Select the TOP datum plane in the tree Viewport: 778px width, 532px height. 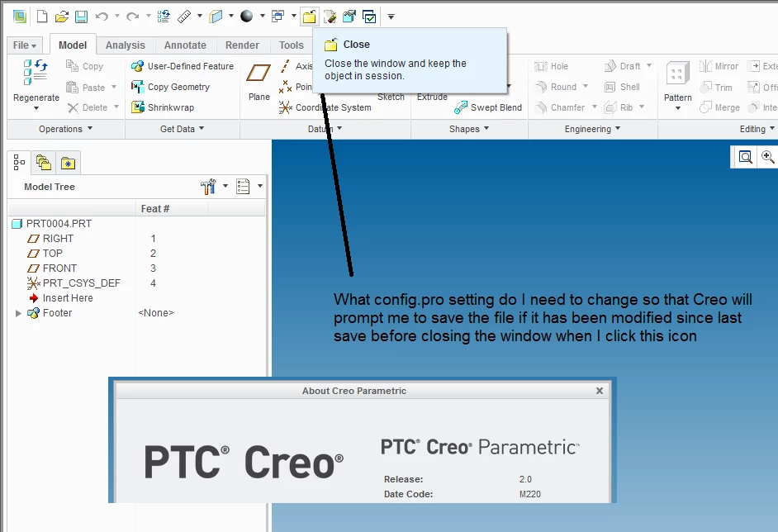45,254
